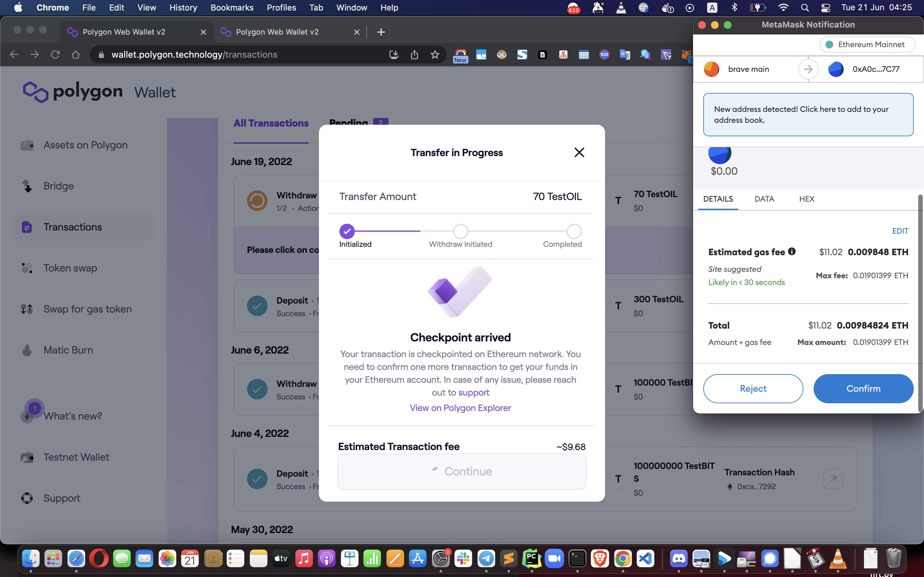Click the Matic Burn flame icon
The width and height of the screenshot is (924, 577).
(27, 350)
